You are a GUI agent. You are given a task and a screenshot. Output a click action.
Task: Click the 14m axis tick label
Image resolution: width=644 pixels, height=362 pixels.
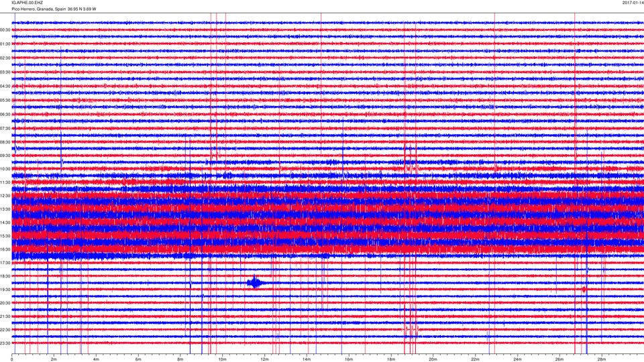coord(307,359)
